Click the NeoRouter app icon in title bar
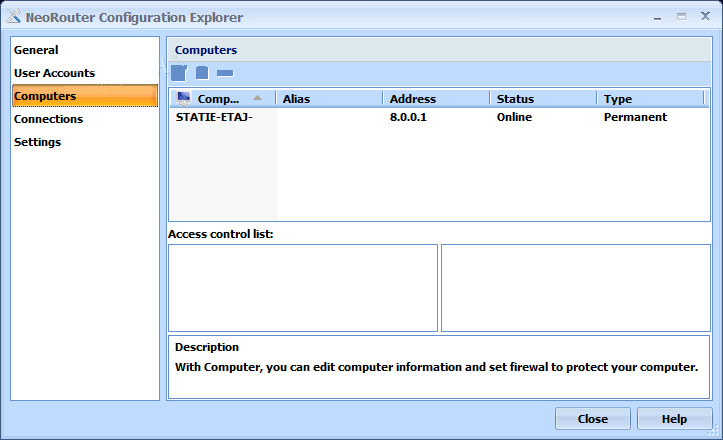723x440 pixels. pyautogui.click(x=13, y=16)
